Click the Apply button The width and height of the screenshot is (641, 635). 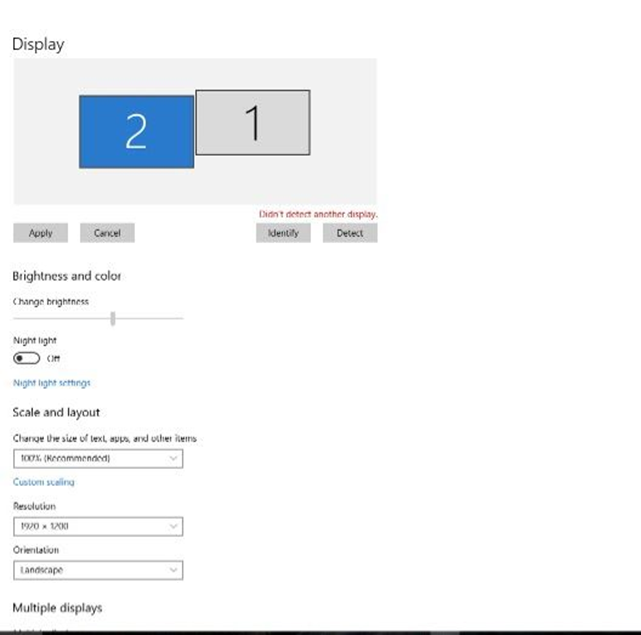point(40,233)
